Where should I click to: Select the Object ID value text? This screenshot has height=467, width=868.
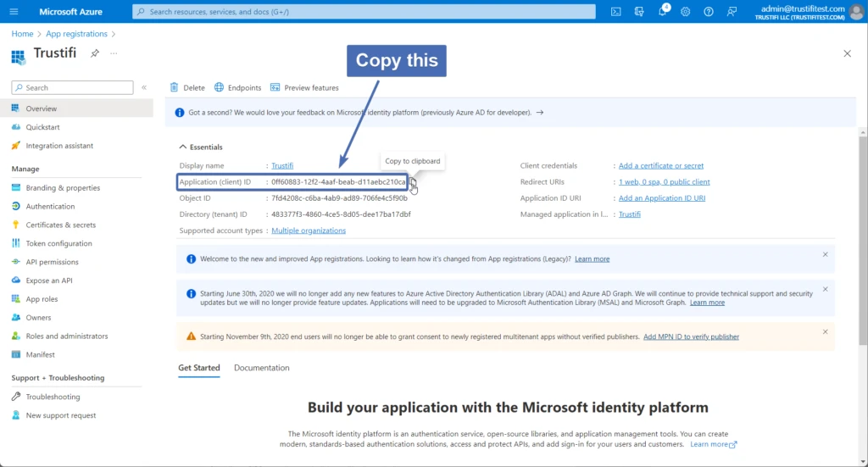339,197
